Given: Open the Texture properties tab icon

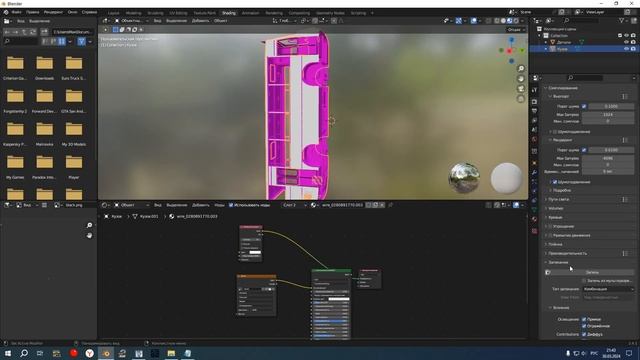Looking at the screenshot, I should click(535, 231).
